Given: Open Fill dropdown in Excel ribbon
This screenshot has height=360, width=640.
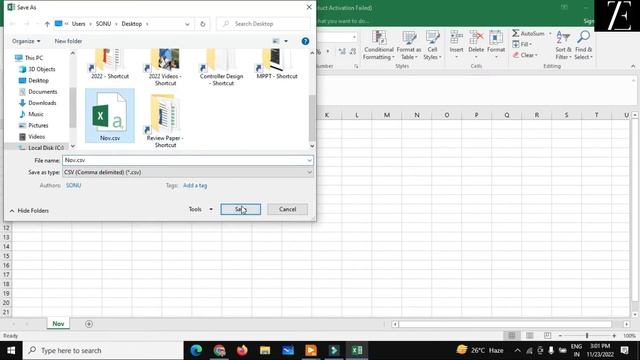Looking at the screenshot, I should [522, 44].
